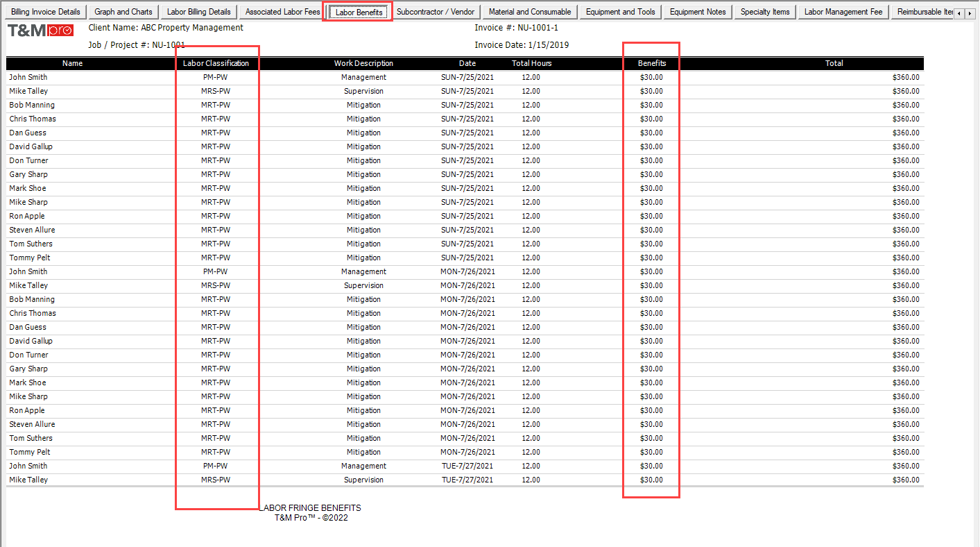Click the $360.00 total in Dan Guess's MON-7/26/2021 row
The height and width of the screenshot is (547, 980).
pos(906,327)
